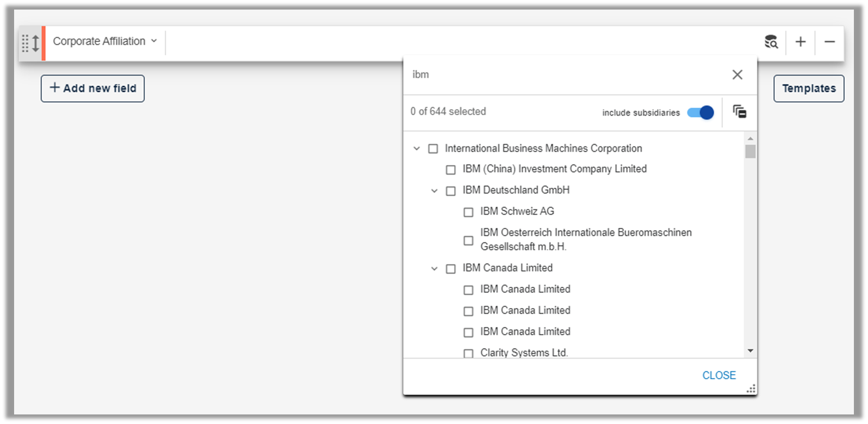This screenshot has height=424, width=868.
Task: Click the minus icon to remove row
Action: pos(830,42)
